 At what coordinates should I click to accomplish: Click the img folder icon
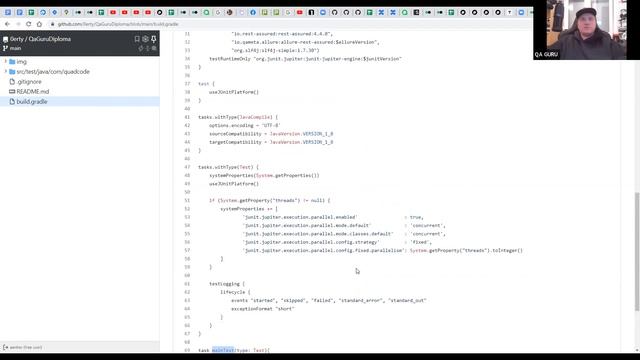point(12,62)
